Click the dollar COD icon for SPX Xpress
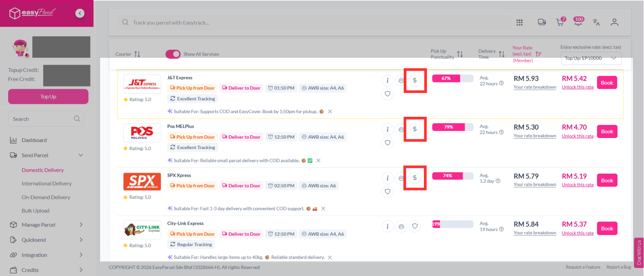644x276 pixels. pos(415,178)
